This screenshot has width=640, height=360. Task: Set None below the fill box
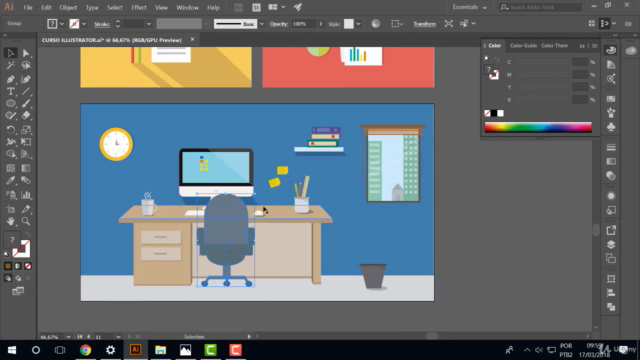[28, 266]
